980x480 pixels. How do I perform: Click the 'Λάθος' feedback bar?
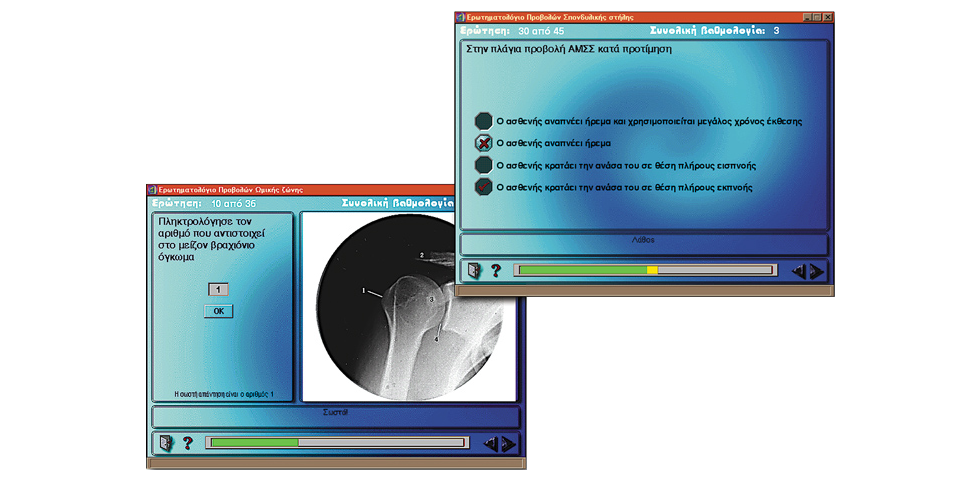(643, 243)
